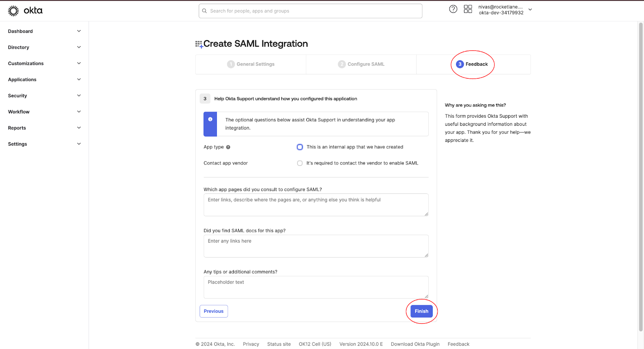644x349 pixels.
Task: Open the Privacy footer link
Action: (x=251, y=344)
